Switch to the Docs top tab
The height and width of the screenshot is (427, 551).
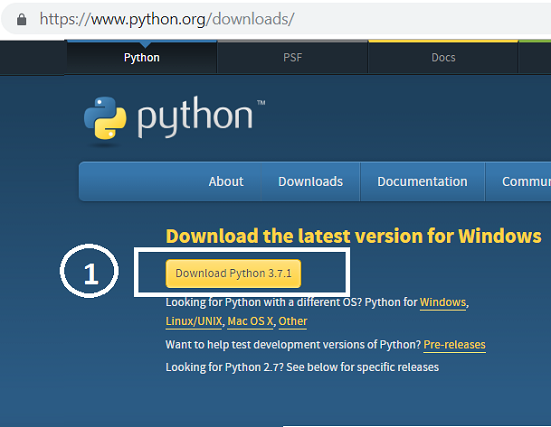tap(443, 57)
